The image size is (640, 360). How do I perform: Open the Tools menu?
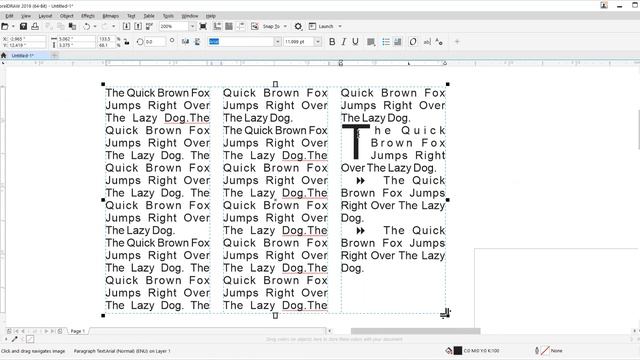tap(168, 16)
